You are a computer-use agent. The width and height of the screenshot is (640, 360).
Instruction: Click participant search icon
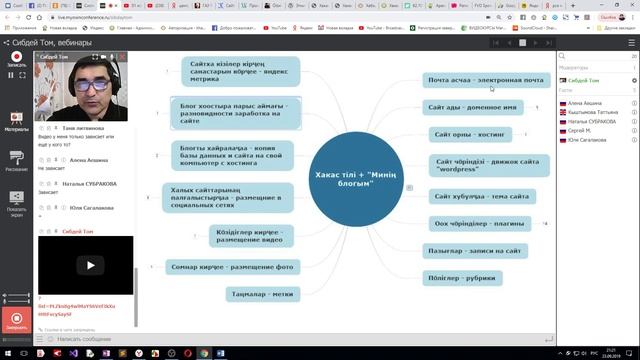tap(562, 56)
